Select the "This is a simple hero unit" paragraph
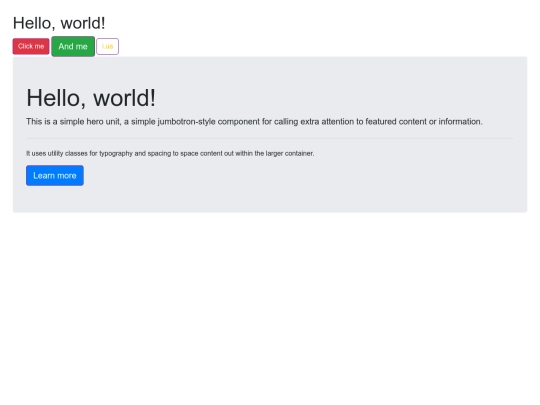The height and width of the screenshot is (405, 540). tap(254, 122)
